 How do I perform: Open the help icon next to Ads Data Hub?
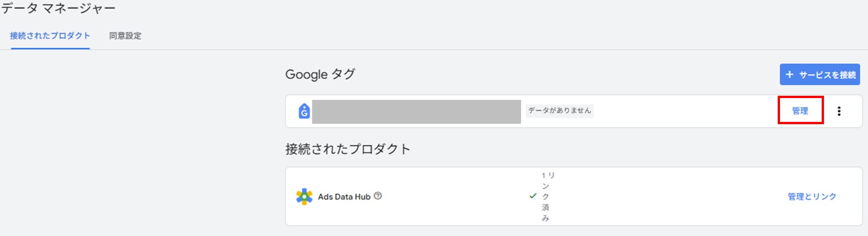pyautogui.click(x=378, y=196)
